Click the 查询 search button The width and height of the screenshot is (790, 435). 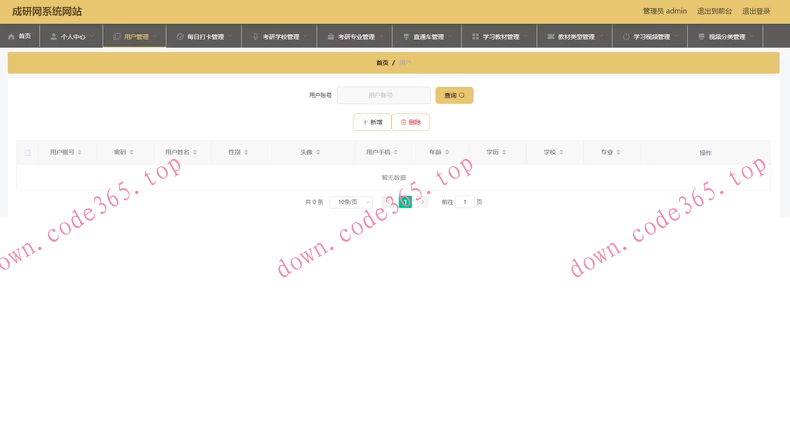coord(454,95)
